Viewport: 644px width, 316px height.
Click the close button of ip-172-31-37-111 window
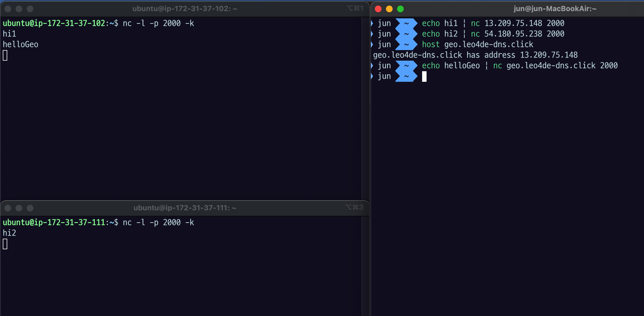8,208
